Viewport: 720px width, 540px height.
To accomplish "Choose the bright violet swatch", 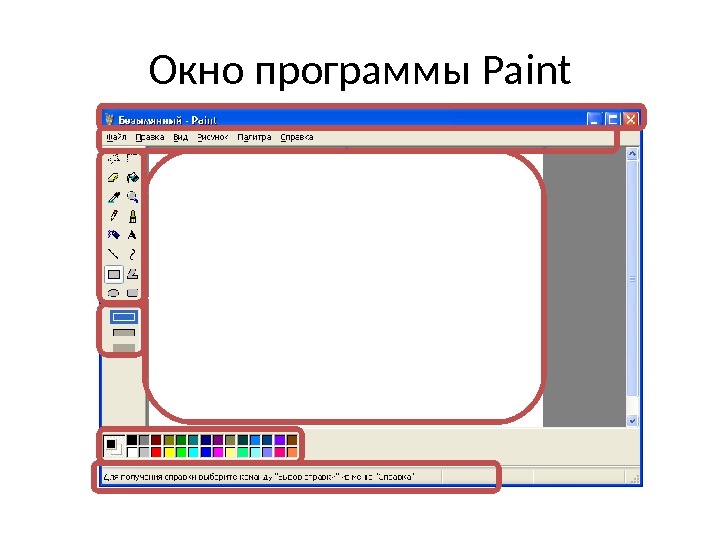I will (x=280, y=440).
